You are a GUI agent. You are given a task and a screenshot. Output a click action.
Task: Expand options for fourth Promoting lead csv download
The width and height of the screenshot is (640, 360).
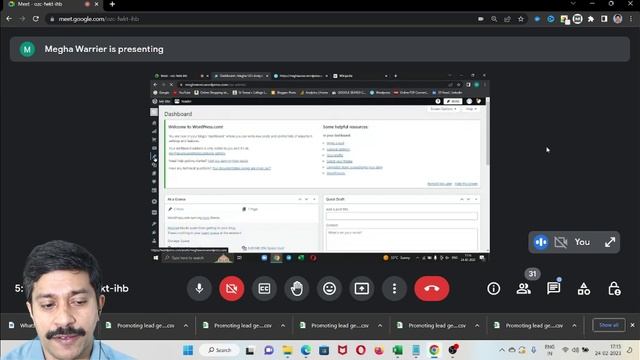point(477,325)
